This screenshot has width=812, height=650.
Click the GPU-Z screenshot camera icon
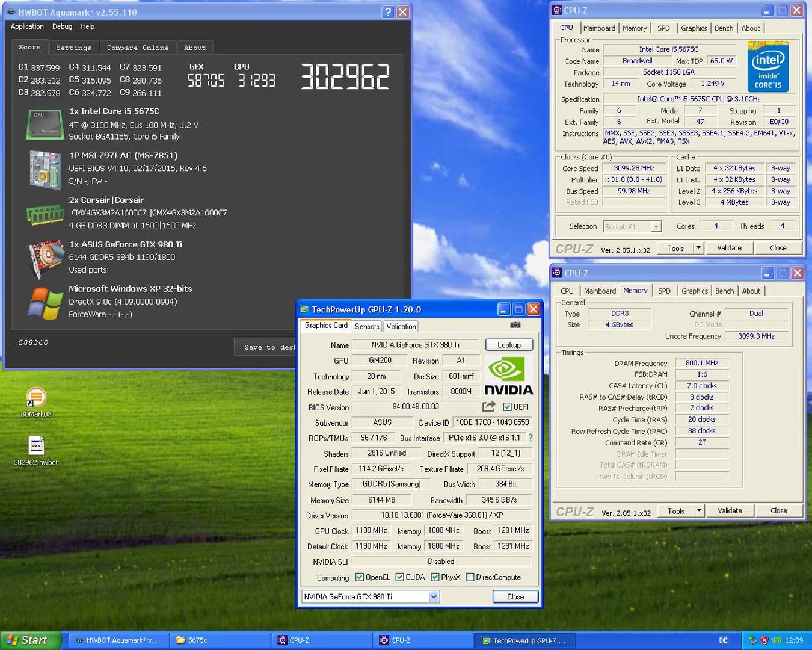(515, 325)
